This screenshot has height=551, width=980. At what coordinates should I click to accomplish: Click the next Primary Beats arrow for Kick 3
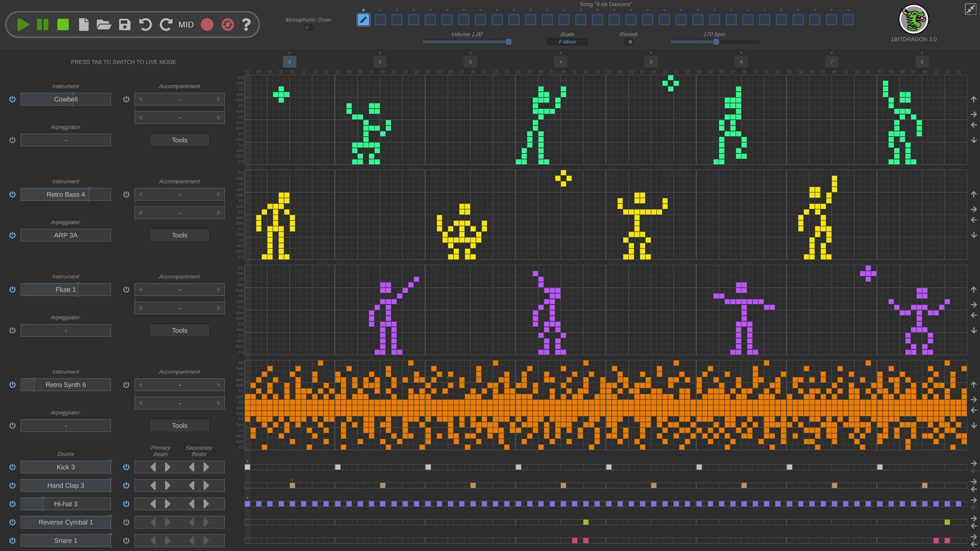pos(167,467)
